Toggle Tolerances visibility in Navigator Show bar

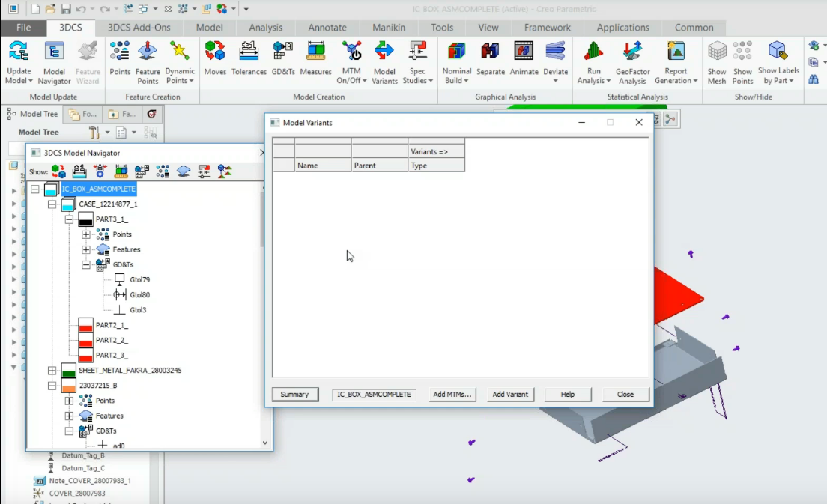79,171
